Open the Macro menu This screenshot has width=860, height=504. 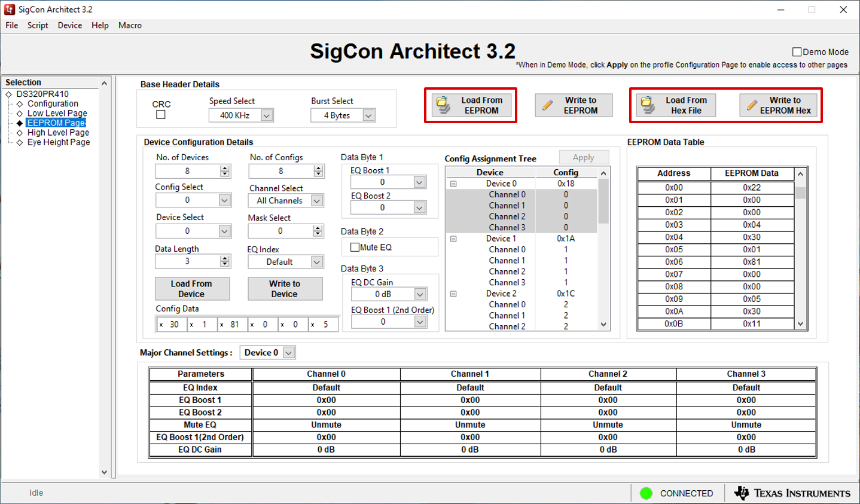[x=130, y=25]
